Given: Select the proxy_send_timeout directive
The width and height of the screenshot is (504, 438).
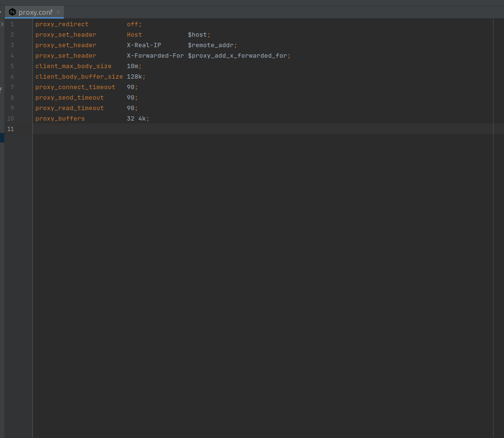Looking at the screenshot, I should pos(69,97).
